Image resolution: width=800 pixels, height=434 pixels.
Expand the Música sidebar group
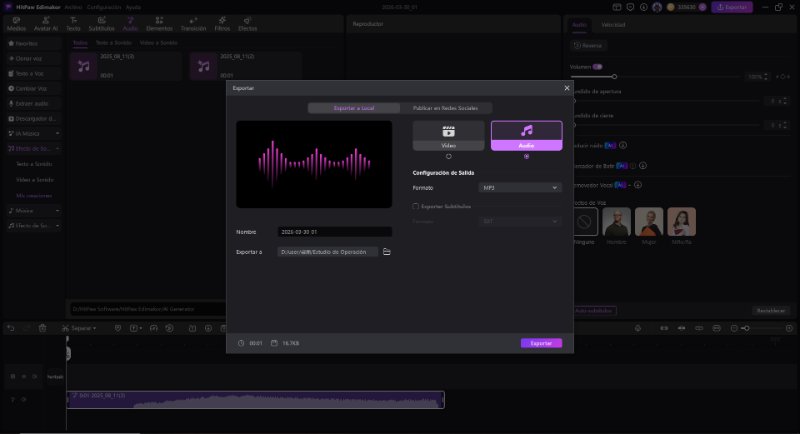[34, 211]
